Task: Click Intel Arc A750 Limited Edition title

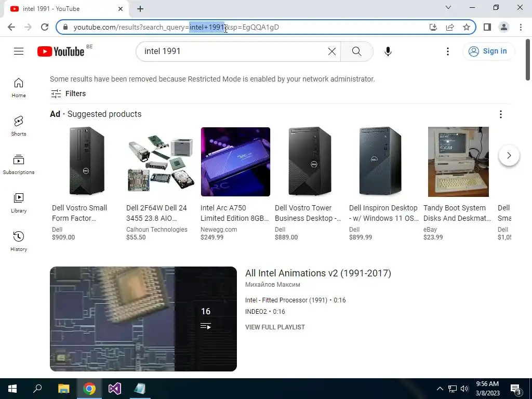Action: point(235,213)
